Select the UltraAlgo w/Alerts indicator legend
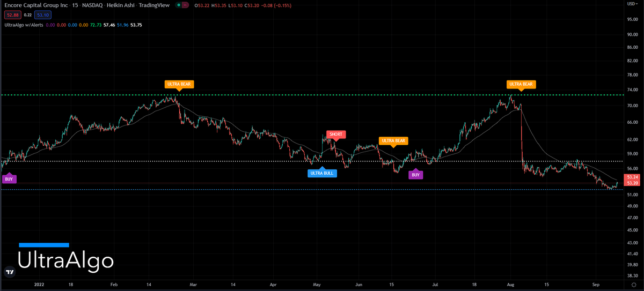Image resolution: width=644 pixels, height=291 pixels. (x=23, y=25)
